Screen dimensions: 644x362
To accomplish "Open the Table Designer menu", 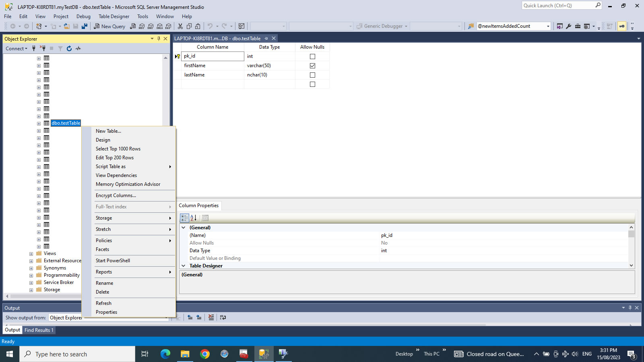I will click(114, 16).
